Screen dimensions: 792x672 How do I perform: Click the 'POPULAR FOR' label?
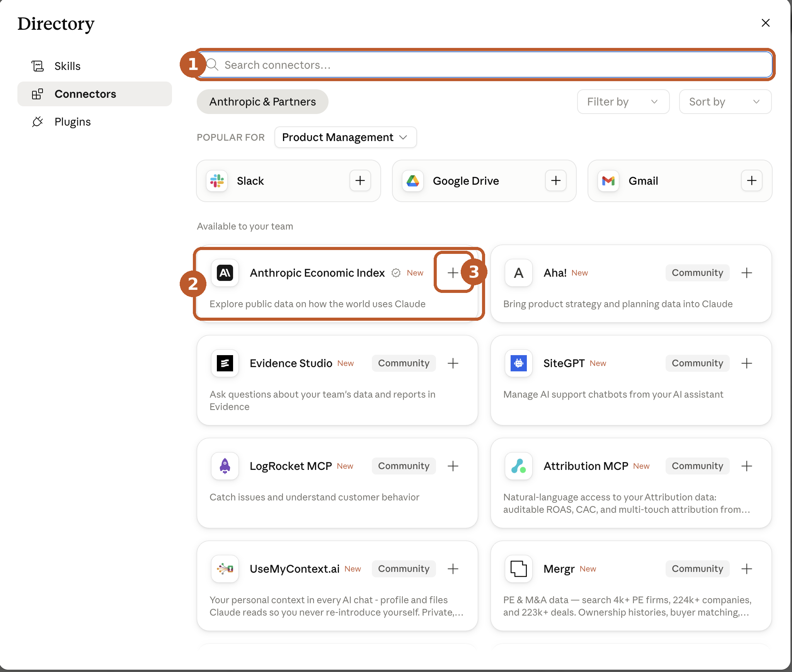231,137
